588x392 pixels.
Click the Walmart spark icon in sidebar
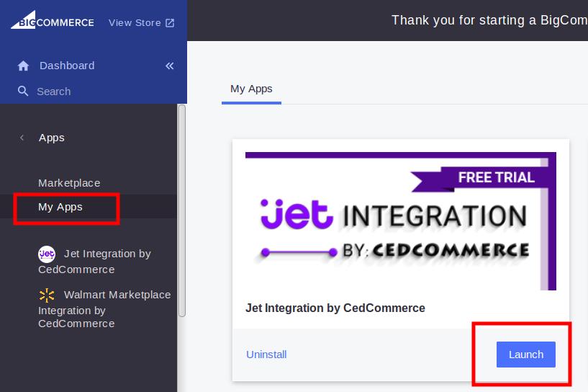[x=47, y=295]
